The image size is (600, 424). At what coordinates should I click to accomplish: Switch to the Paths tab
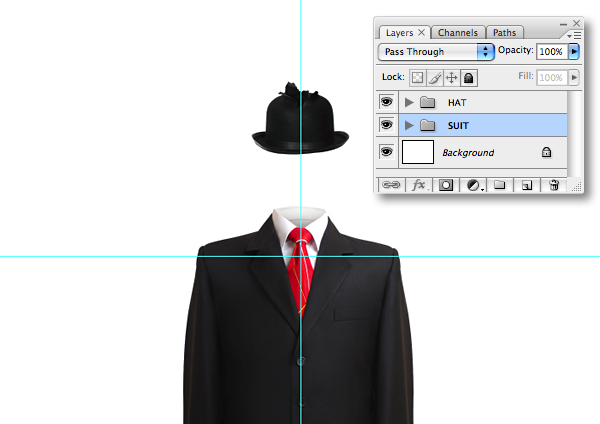pos(504,33)
